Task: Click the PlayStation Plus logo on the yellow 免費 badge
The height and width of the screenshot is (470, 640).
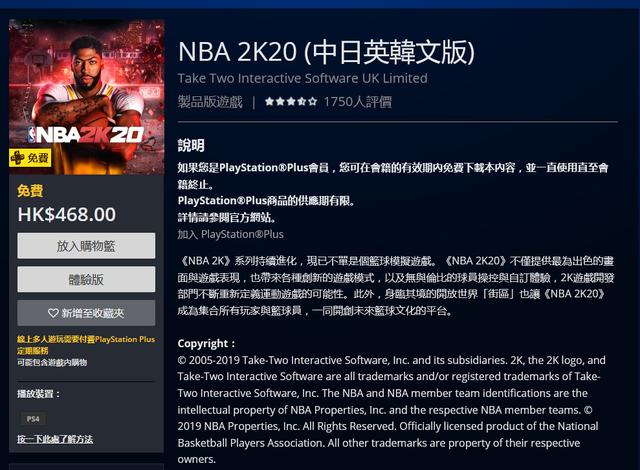Action: (18, 157)
